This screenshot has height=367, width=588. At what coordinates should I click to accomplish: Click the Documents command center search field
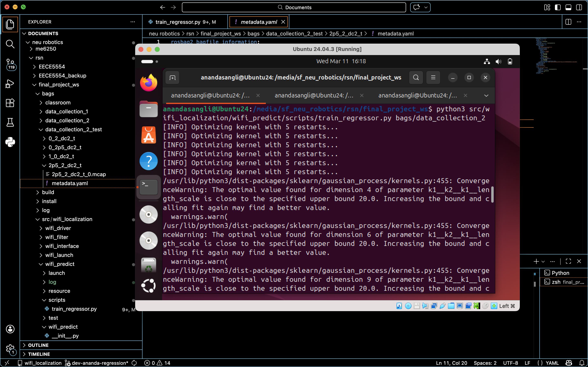[x=294, y=7]
